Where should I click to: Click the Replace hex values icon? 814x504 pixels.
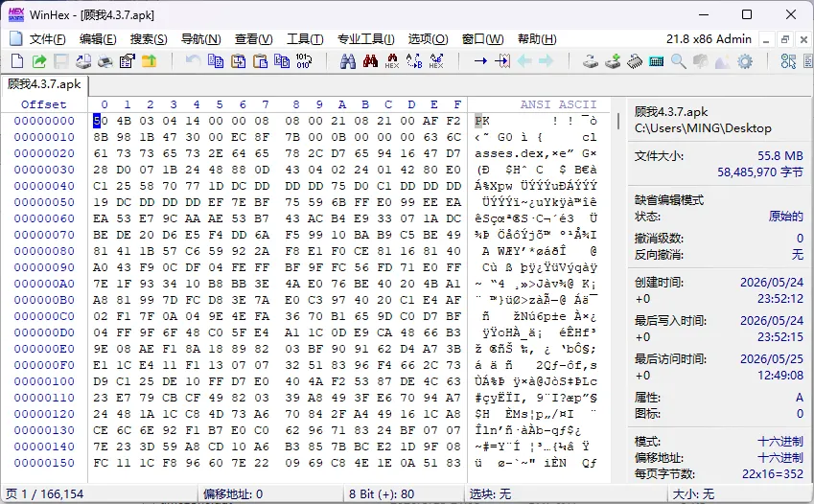tap(436, 61)
